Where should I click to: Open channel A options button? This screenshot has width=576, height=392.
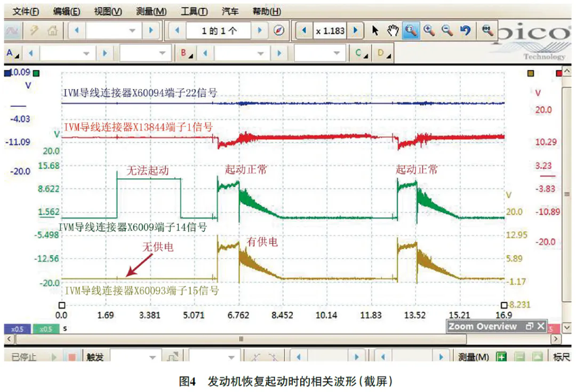[x=13, y=54]
